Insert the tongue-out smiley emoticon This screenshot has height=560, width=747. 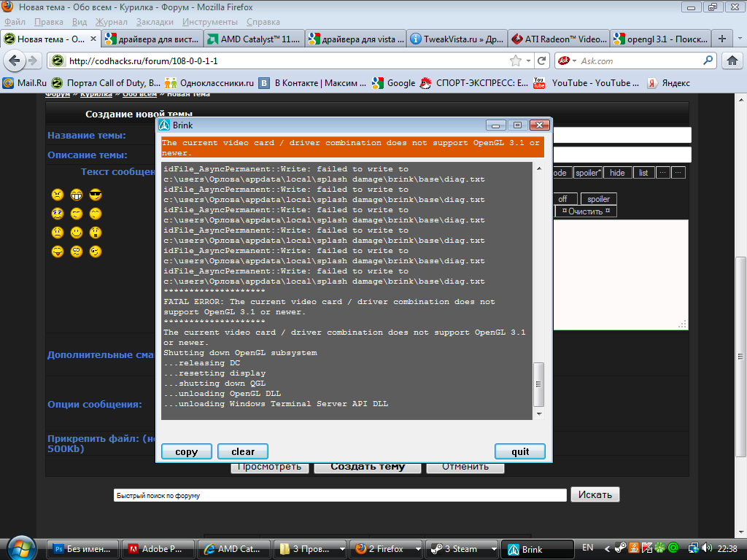[57, 252]
